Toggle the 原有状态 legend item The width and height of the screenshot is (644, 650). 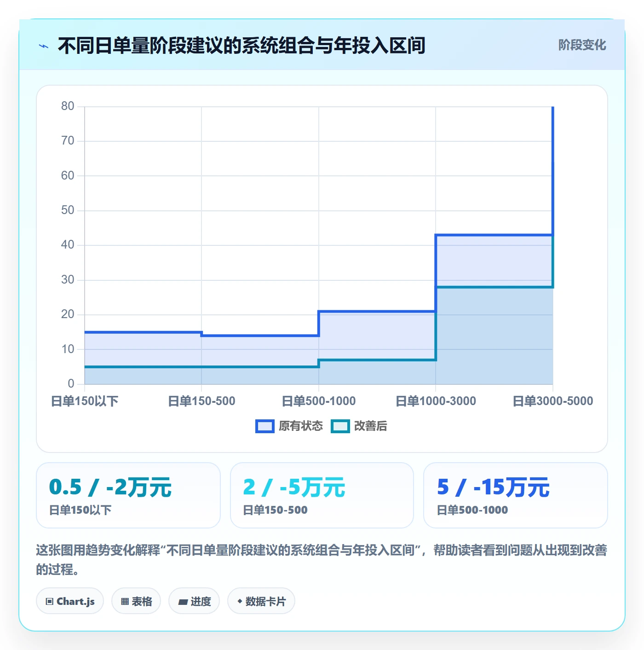pos(289,426)
